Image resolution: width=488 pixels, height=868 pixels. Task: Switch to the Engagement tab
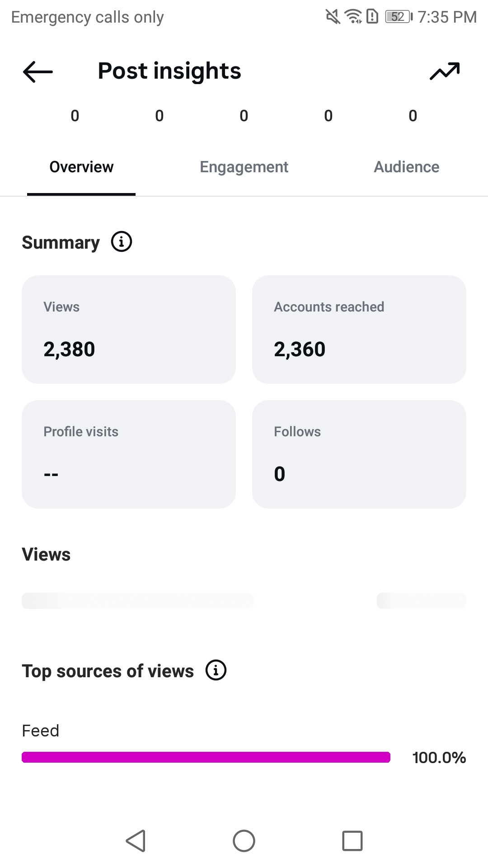pyautogui.click(x=244, y=167)
